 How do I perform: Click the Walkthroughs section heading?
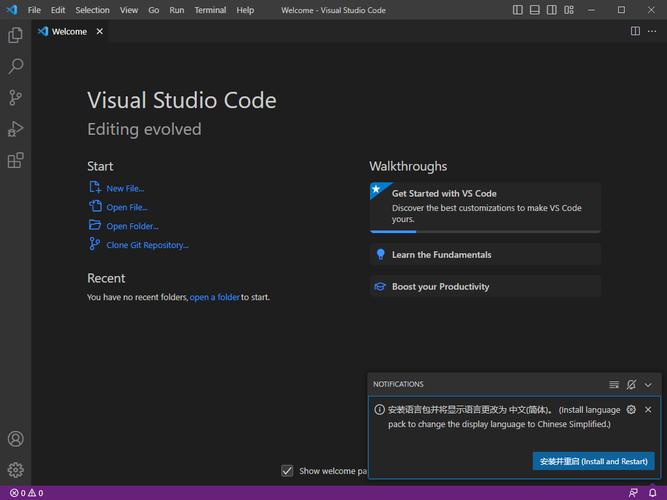(x=408, y=166)
